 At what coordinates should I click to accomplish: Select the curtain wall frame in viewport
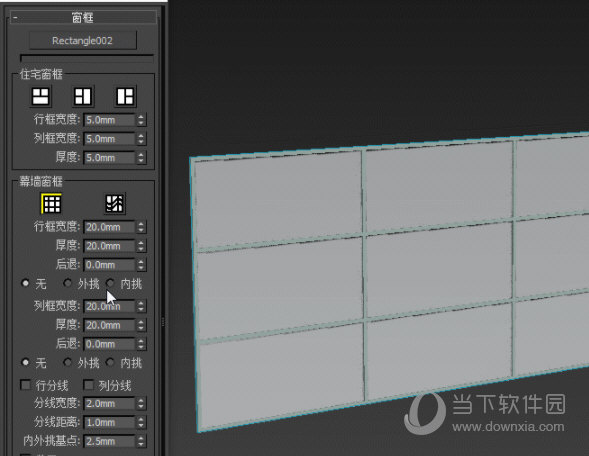click(x=390, y=282)
